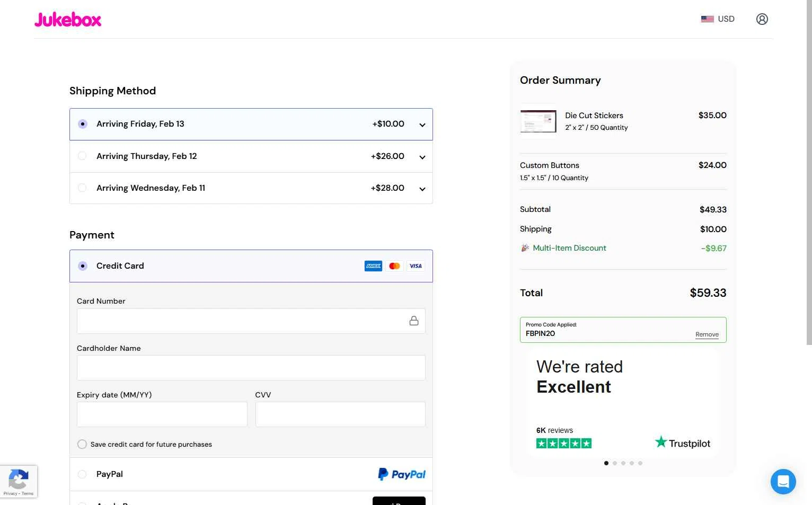Image resolution: width=812 pixels, height=505 pixels.
Task: Focus the CVV input field
Action: [x=340, y=414]
